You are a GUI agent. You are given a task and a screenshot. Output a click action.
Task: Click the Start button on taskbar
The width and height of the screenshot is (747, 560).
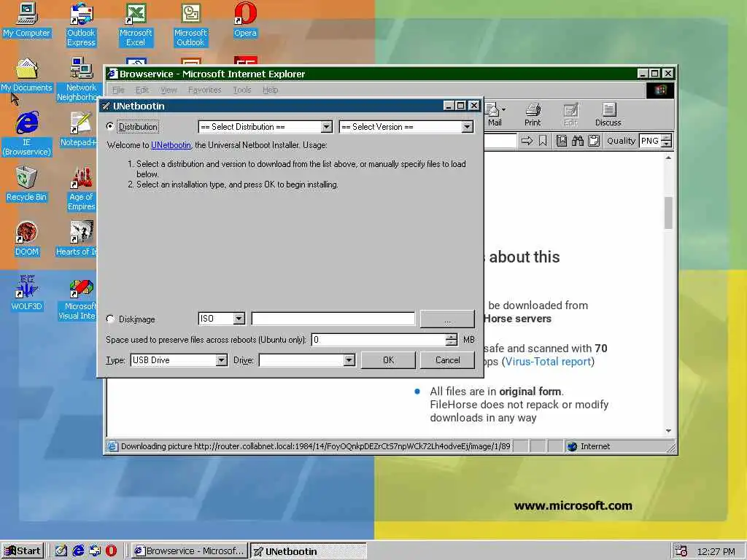[23, 551]
